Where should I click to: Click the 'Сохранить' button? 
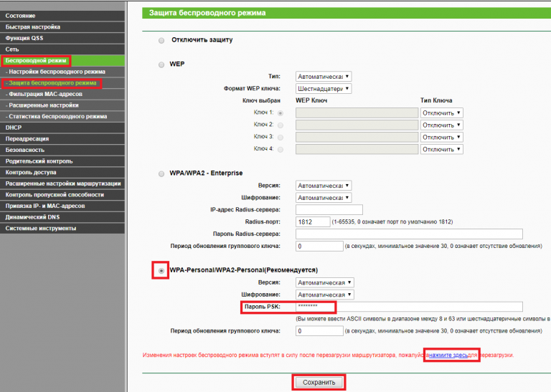(x=319, y=382)
